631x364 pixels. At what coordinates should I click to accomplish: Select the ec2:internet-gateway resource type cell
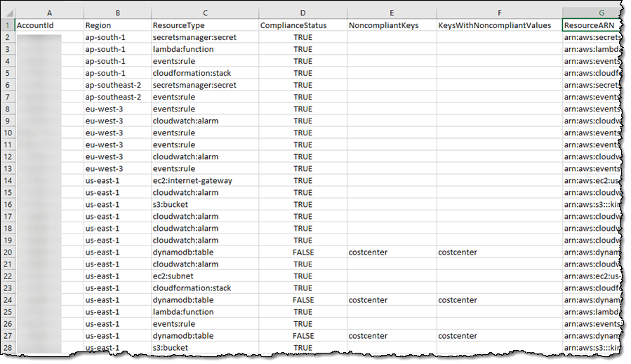tap(192, 180)
